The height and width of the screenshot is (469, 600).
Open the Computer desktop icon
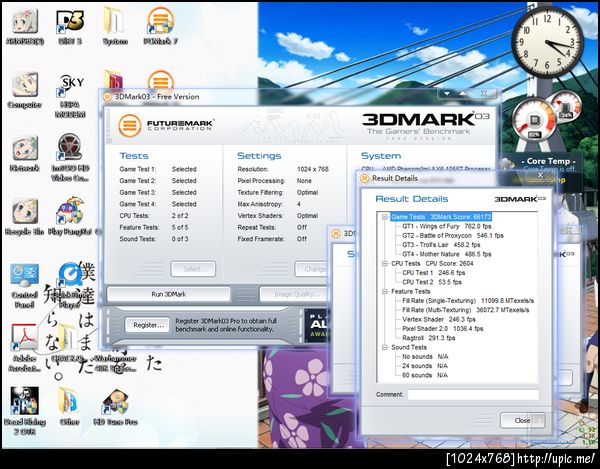24,90
